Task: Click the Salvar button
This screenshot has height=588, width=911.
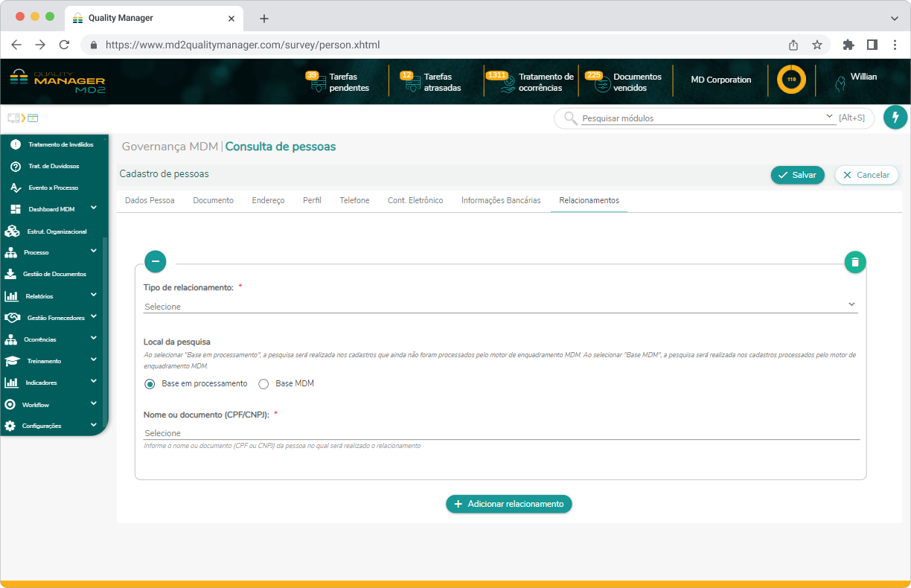Action: [x=797, y=175]
